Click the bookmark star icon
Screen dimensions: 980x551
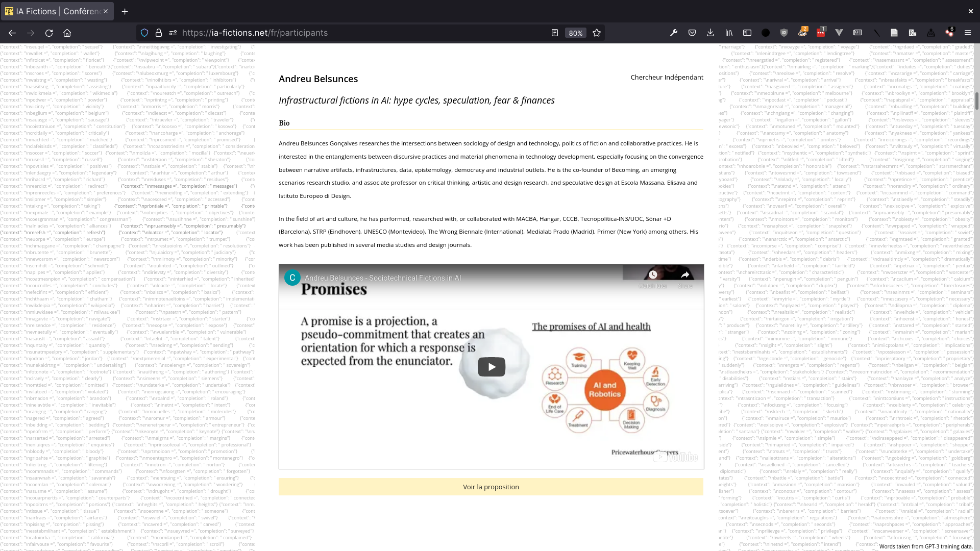597,32
